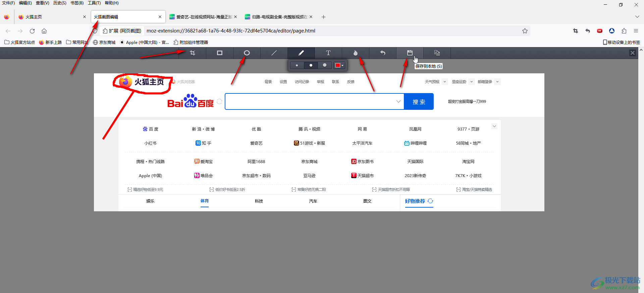Collapse the site links panel chevron
This screenshot has height=293, width=644.
(x=494, y=126)
